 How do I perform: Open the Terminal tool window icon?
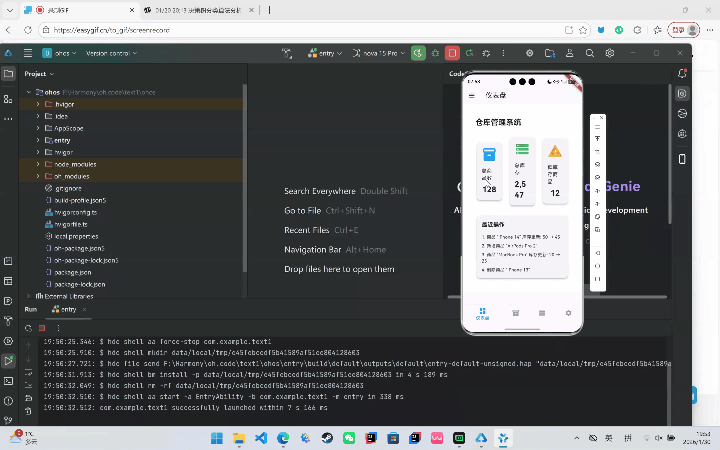click(8, 381)
